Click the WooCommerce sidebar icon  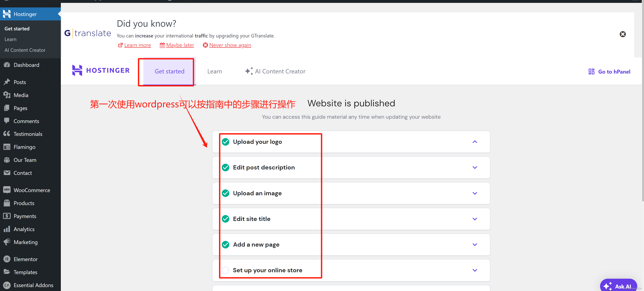[x=7, y=190]
